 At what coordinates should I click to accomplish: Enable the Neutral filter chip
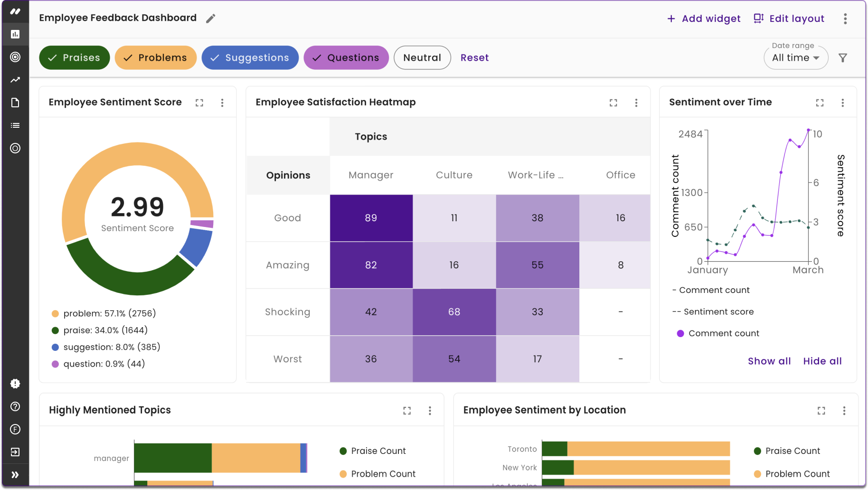tap(422, 58)
